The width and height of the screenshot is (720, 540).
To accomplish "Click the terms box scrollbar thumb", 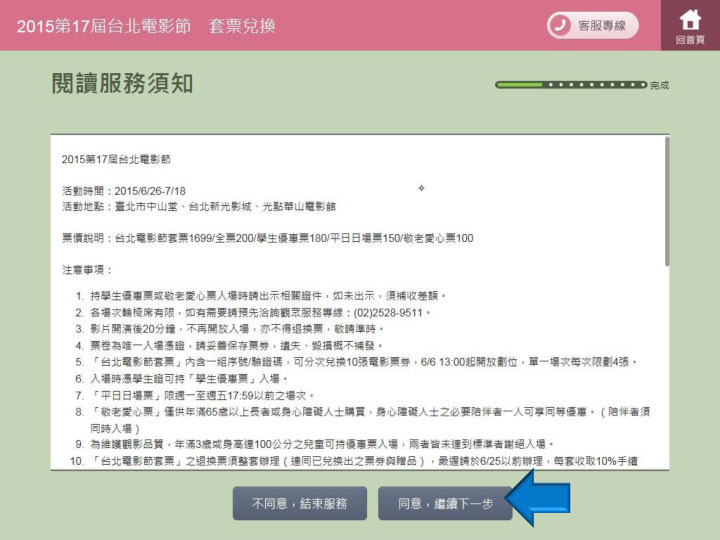I will tap(667, 201).
